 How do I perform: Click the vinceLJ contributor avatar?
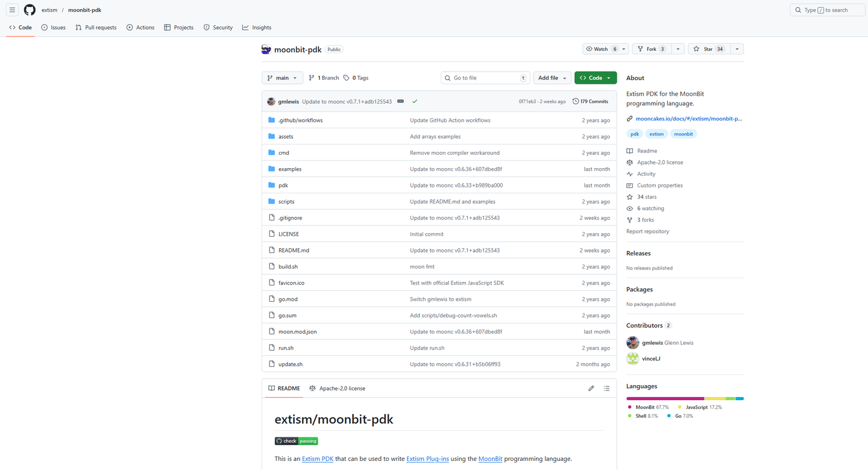(x=633, y=359)
